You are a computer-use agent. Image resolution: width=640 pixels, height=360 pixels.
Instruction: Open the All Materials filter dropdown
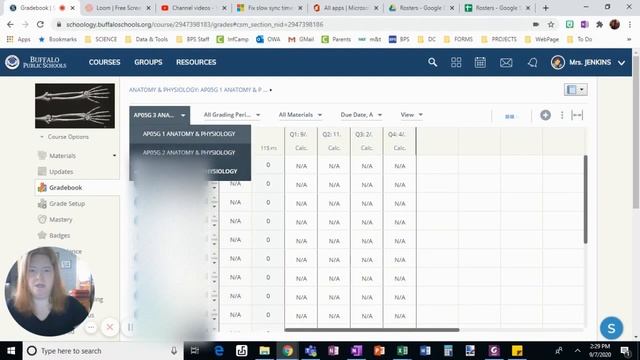click(300, 115)
